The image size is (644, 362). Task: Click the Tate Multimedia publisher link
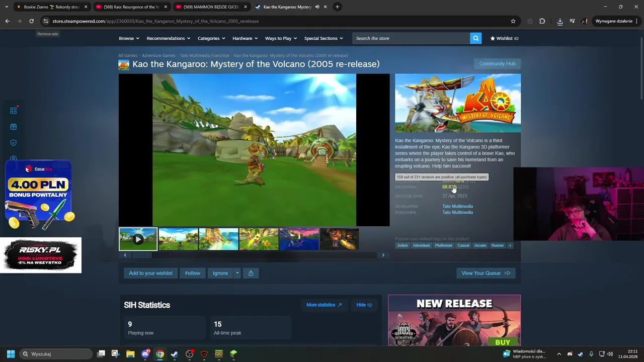(457, 212)
